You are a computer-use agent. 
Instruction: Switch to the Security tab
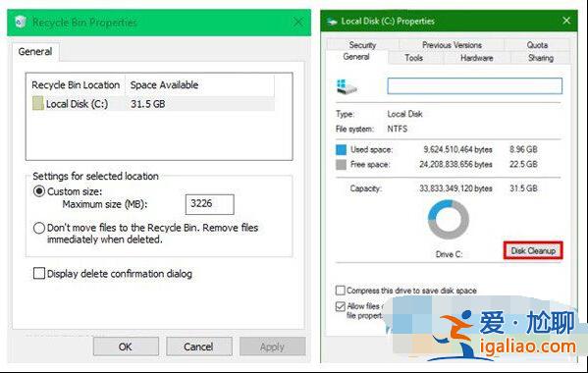pos(362,45)
